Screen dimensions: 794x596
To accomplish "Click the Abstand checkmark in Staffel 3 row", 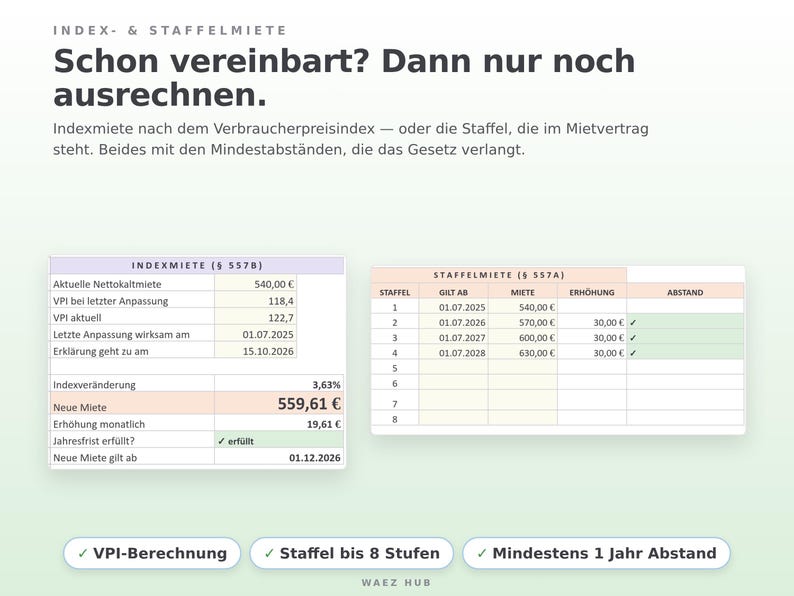I will 633,338.
